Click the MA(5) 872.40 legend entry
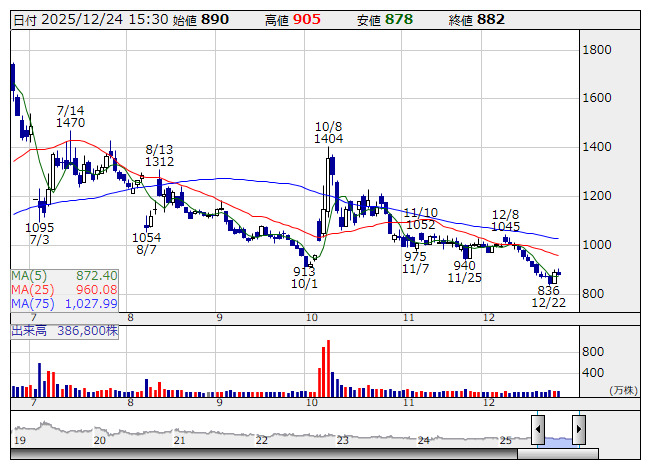Viewport: 653px width, 470px height. coord(65,276)
